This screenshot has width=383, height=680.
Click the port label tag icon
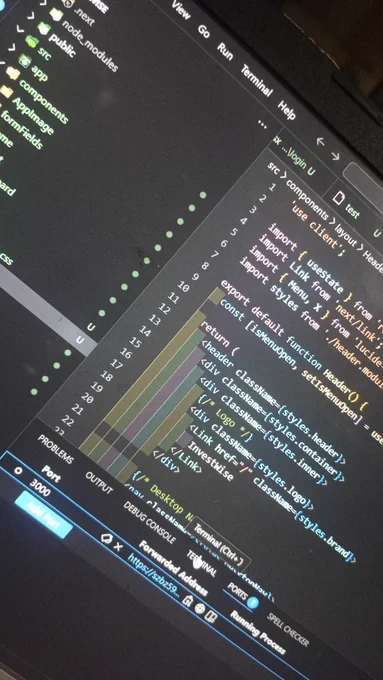pyautogui.click(x=106, y=538)
